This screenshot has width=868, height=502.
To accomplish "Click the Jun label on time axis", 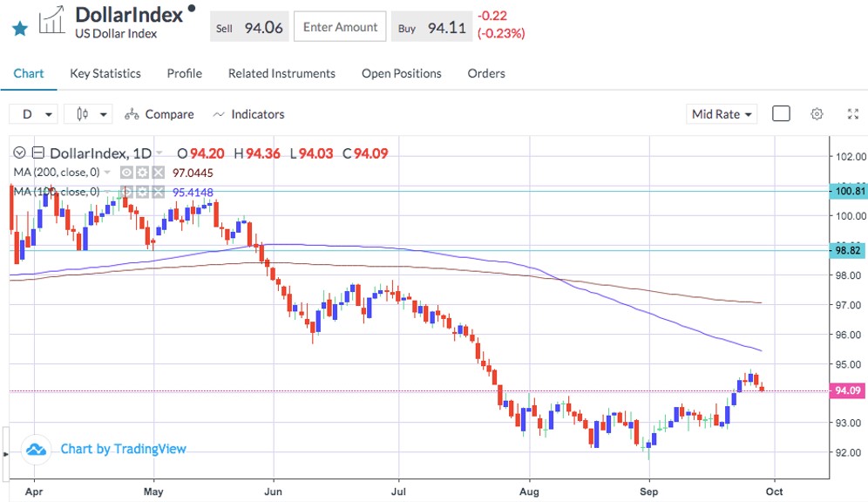I will tap(273, 492).
